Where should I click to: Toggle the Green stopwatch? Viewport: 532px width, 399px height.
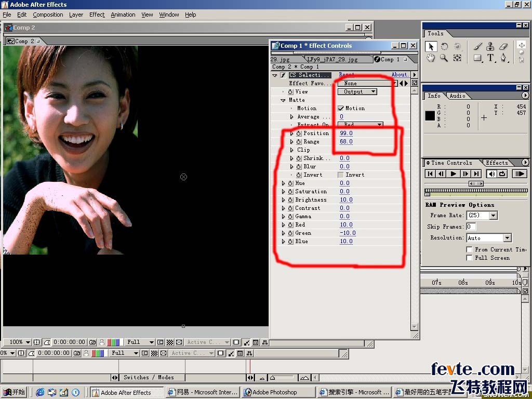coord(290,233)
